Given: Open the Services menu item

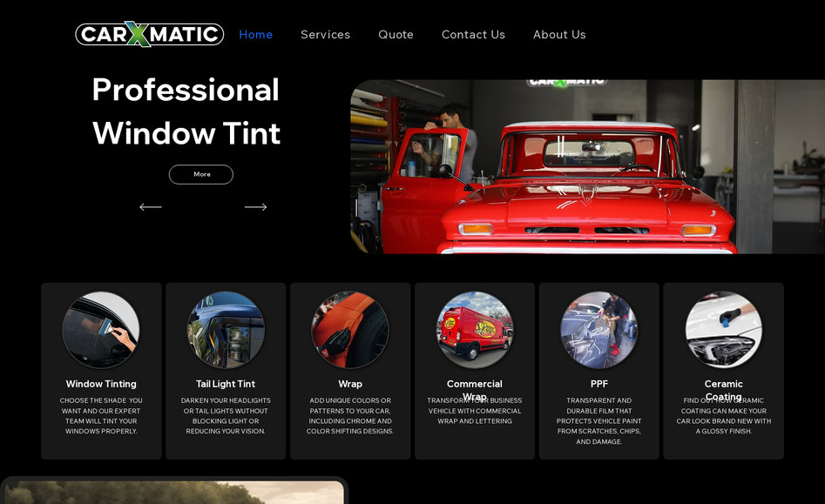Looking at the screenshot, I should [x=325, y=35].
